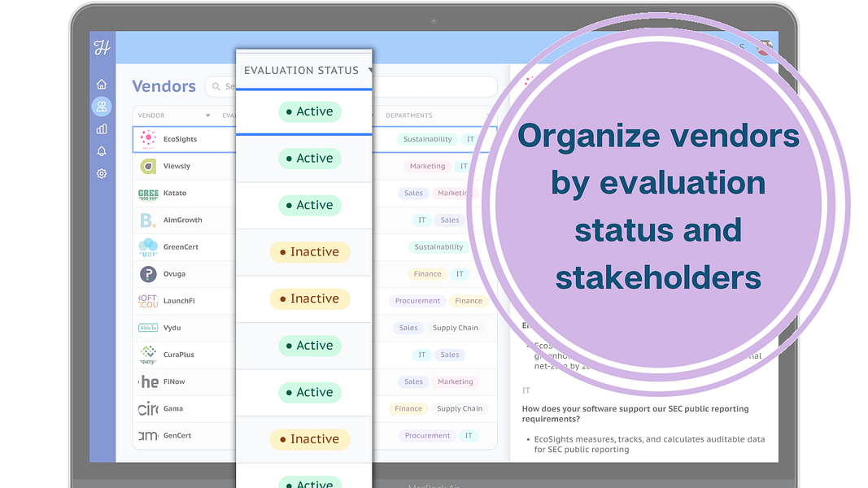The width and height of the screenshot is (868, 488).
Task: Open the notifications bell icon
Action: point(102,151)
